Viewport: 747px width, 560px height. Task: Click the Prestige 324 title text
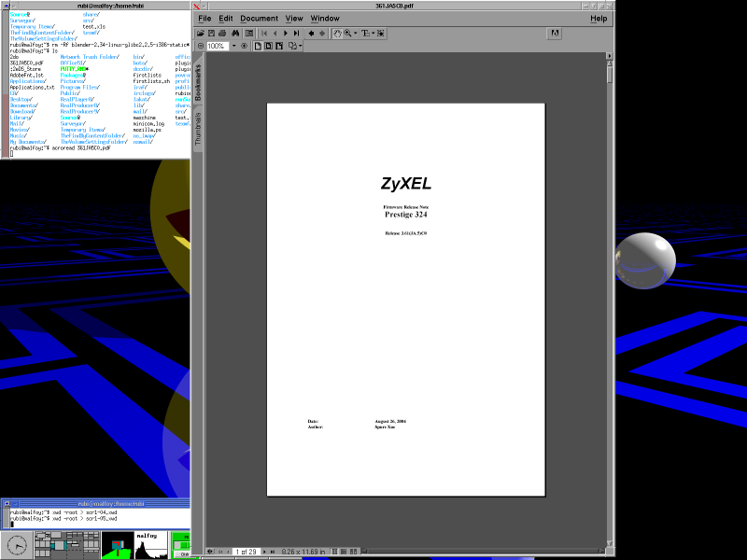pyautogui.click(x=406, y=215)
